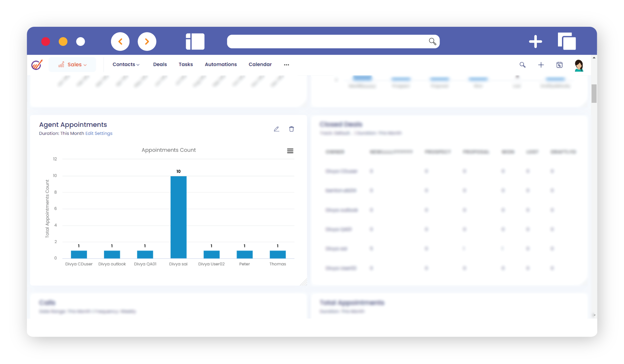Go to the Deals tab
This screenshot has height=364, width=624.
pos(160,65)
